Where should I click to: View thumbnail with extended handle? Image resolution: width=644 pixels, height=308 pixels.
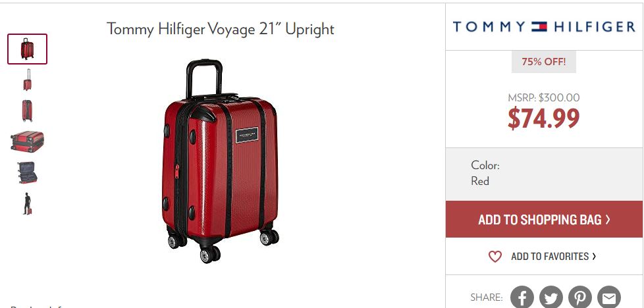pos(28,80)
